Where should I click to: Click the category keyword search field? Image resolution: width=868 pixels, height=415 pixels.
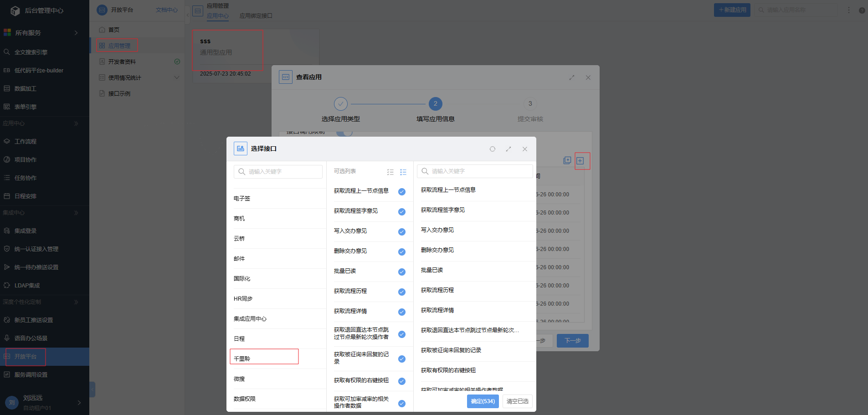pyautogui.click(x=278, y=172)
